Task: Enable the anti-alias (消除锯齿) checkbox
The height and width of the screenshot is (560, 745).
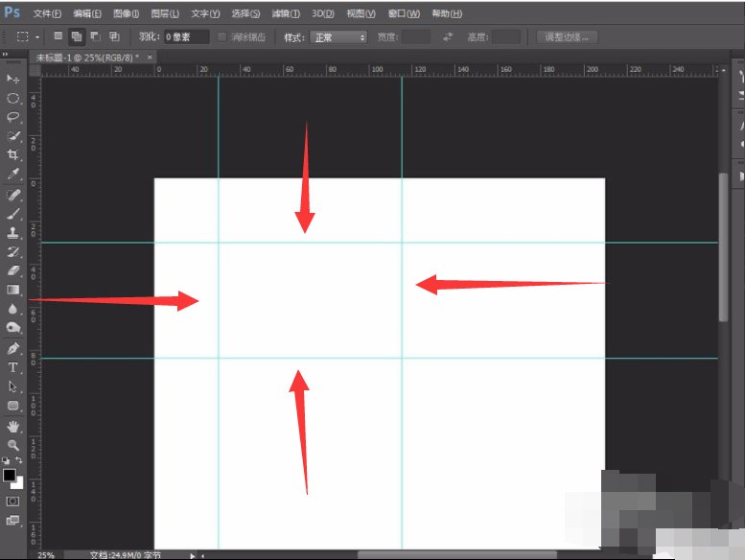Action: [x=222, y=36]
